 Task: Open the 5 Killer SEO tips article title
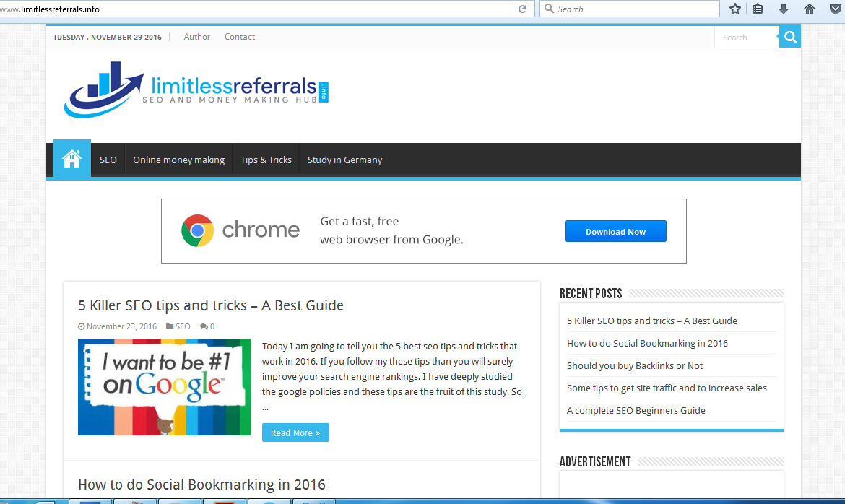pos(211,305)
